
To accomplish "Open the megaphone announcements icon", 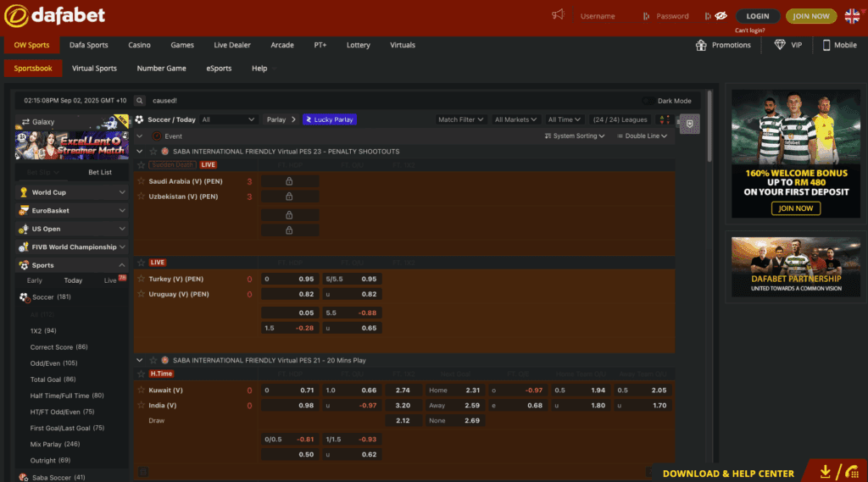I will click(558, 15).
